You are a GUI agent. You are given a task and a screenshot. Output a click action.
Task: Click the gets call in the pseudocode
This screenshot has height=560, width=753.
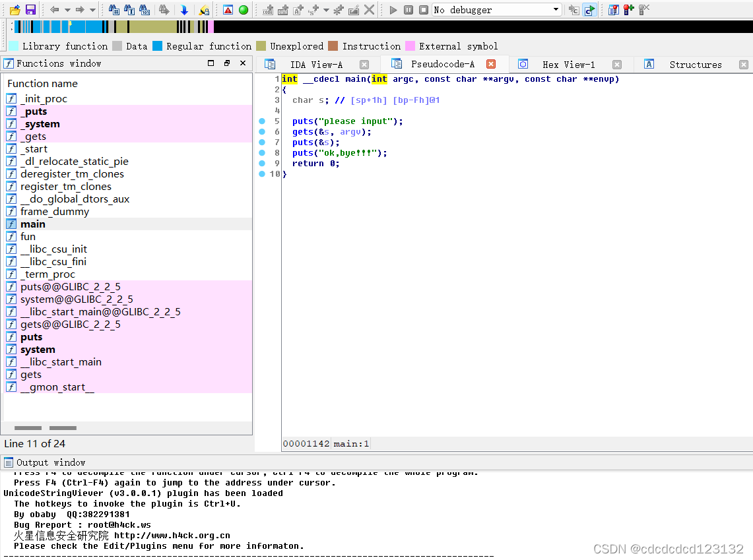pos(302,132)
